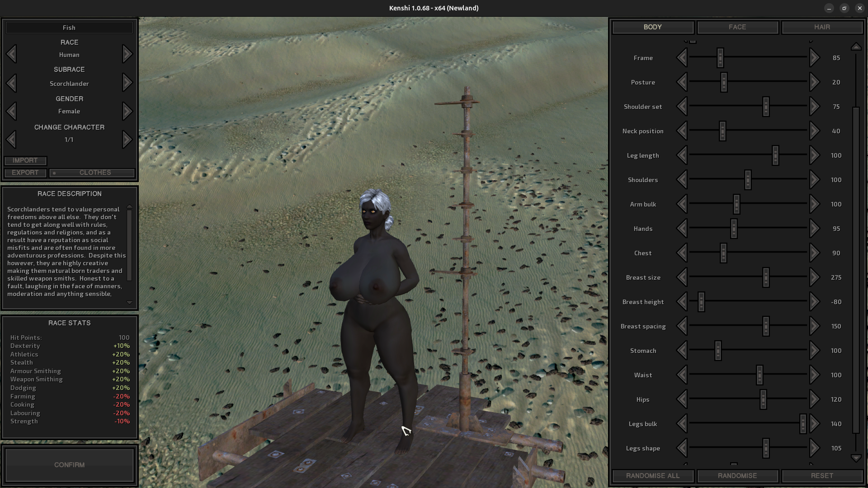868x488 pixels.
Task: Increase Chest with right arrow
Action: [x=814, y=253]
